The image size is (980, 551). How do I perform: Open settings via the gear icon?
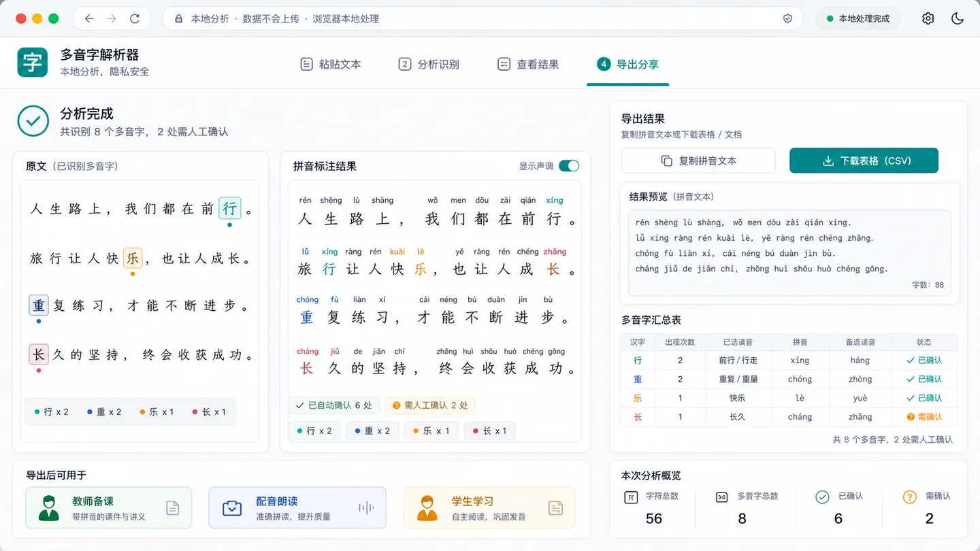pyautogui.click(x=928, y=19)
